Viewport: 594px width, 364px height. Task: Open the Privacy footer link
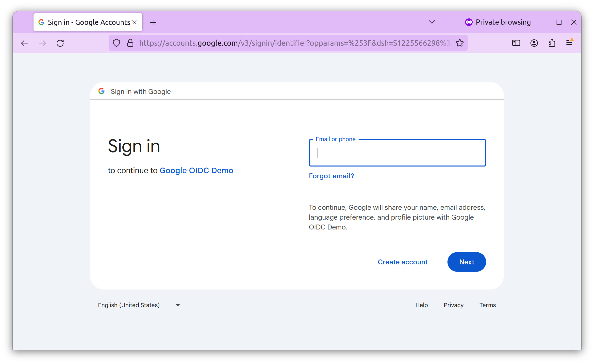453,305
